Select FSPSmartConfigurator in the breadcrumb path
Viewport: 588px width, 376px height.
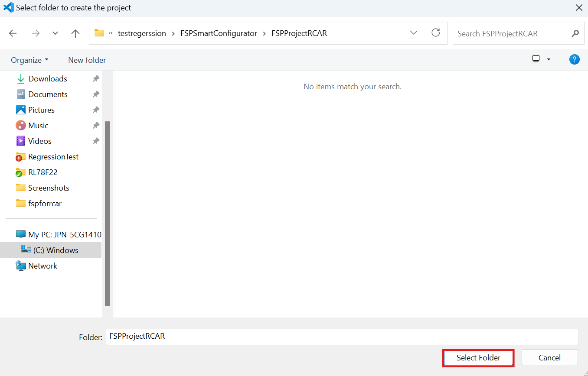pyautogui.click(x=219, y=33)
